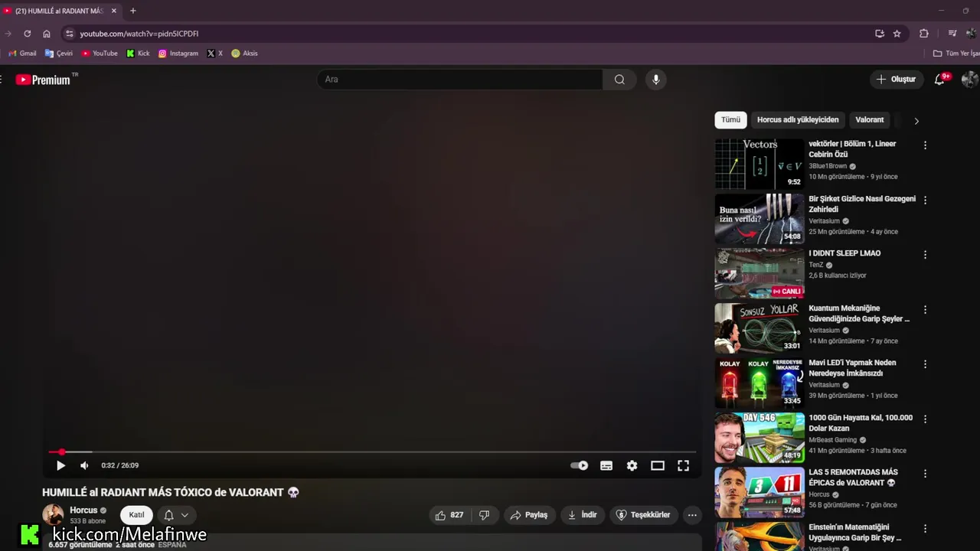Enter fullscreen mode
Viewport: 980px width, 551px height.
683,465
